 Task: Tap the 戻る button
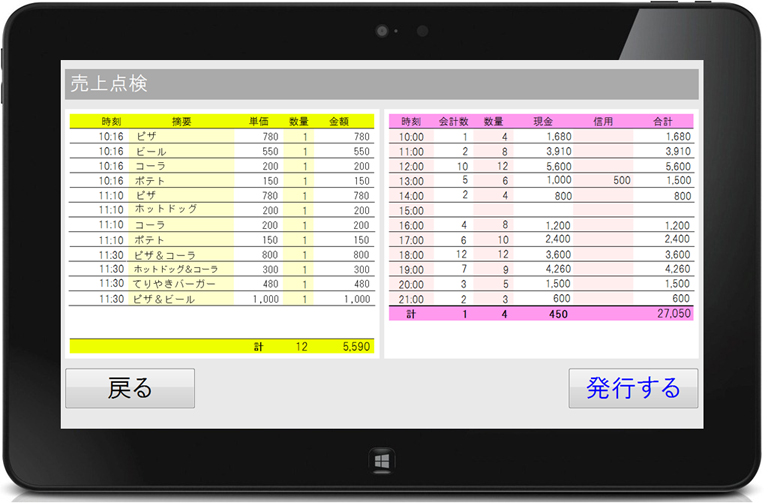130,388
